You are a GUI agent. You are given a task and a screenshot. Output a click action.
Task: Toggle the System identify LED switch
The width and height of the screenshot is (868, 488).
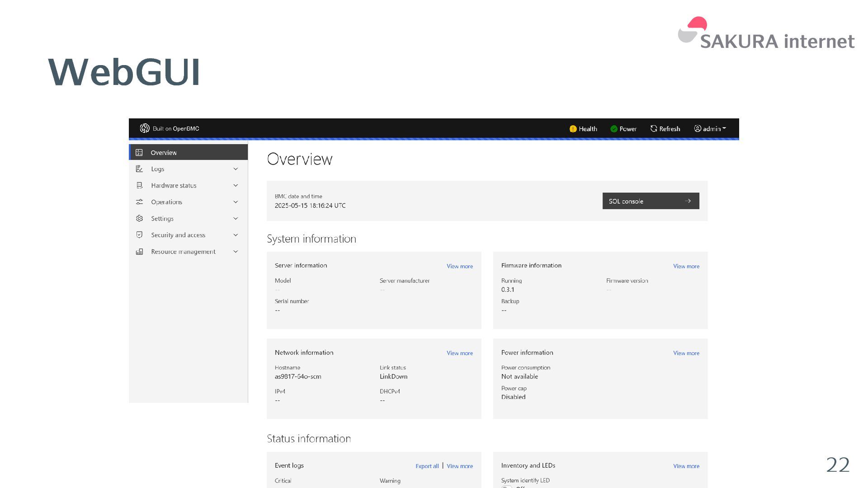coord(506,486)
